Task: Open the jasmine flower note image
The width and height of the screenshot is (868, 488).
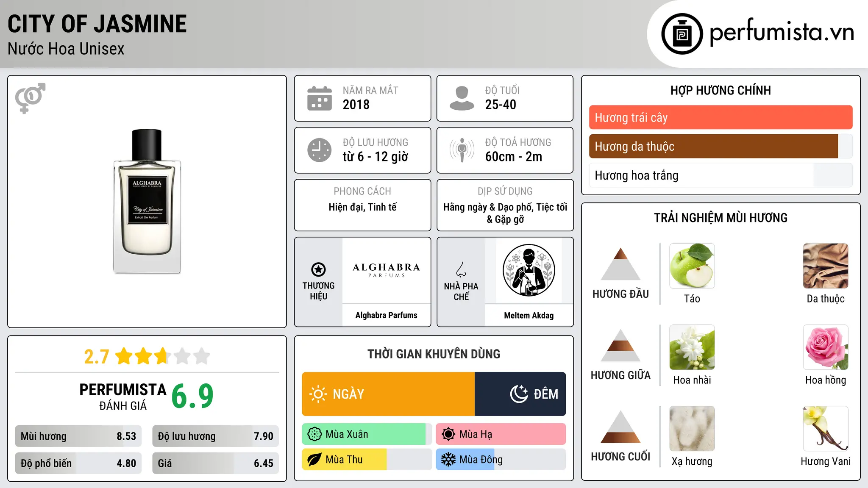Action: pos(692,347)
